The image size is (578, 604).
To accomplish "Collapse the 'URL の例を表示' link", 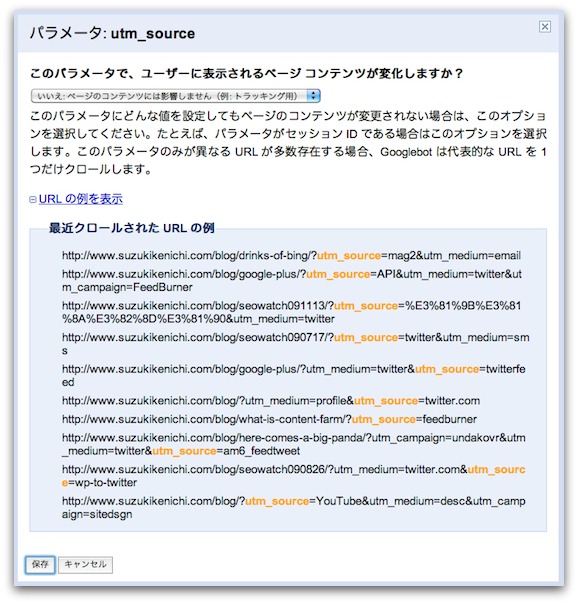I will pyautogui.click(x=80, y=199).
